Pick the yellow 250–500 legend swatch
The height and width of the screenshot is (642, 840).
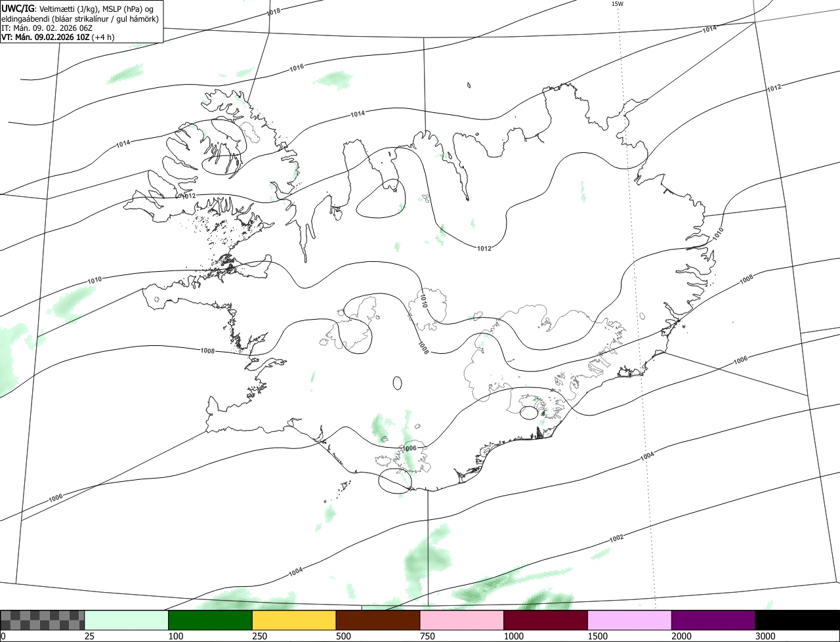point(294,620)
